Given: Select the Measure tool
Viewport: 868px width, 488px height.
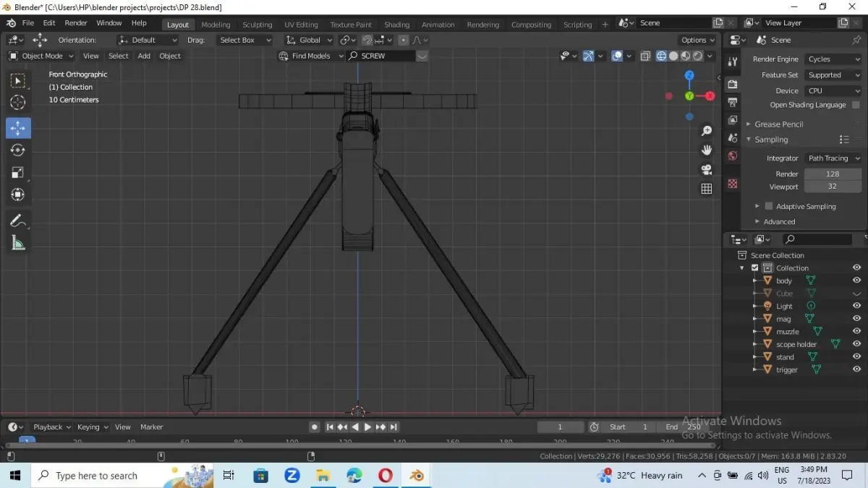Looking at the screenshot, I should pos(18,244).
